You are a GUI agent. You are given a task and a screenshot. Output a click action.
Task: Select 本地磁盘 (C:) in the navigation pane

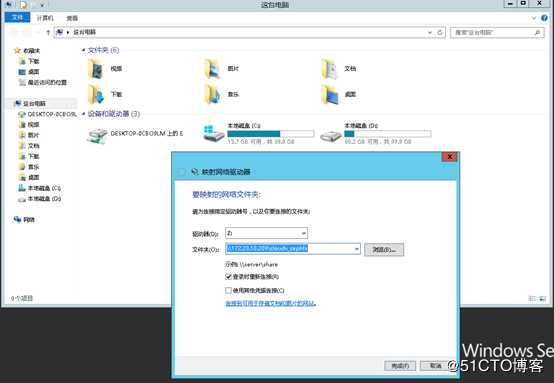[40, 188]
